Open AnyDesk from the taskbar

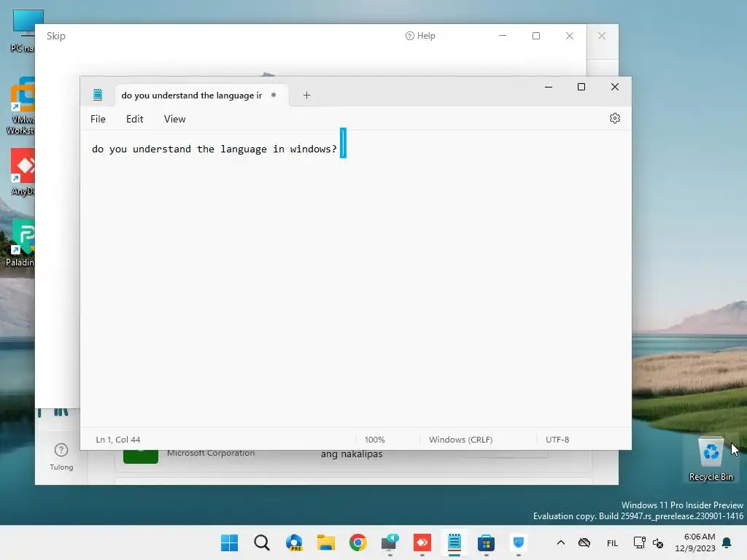(422, 542)
